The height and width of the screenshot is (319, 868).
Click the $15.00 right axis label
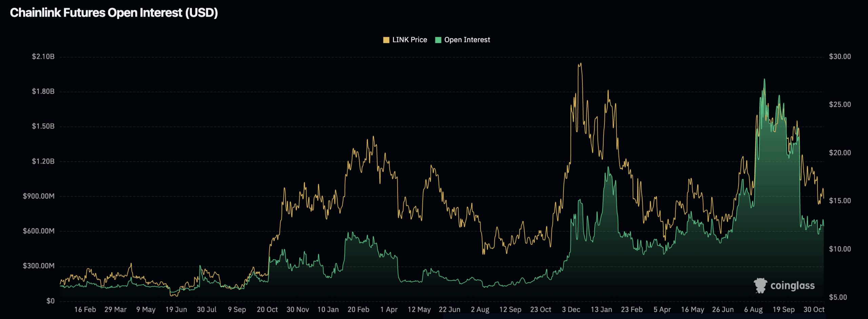tap(840, 201)
